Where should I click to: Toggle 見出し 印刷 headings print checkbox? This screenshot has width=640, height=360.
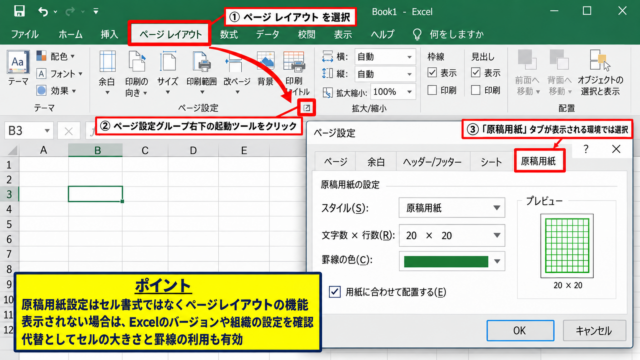(476, 90)
